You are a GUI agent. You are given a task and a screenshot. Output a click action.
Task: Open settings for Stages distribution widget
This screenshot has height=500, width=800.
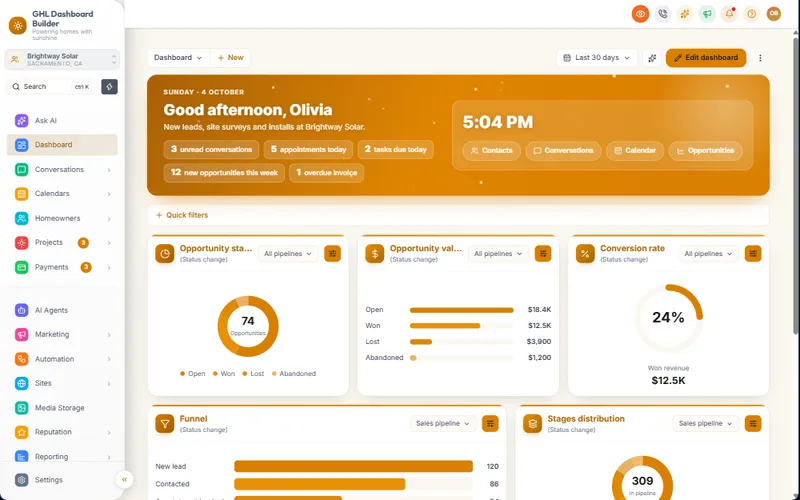pos(753,423)
